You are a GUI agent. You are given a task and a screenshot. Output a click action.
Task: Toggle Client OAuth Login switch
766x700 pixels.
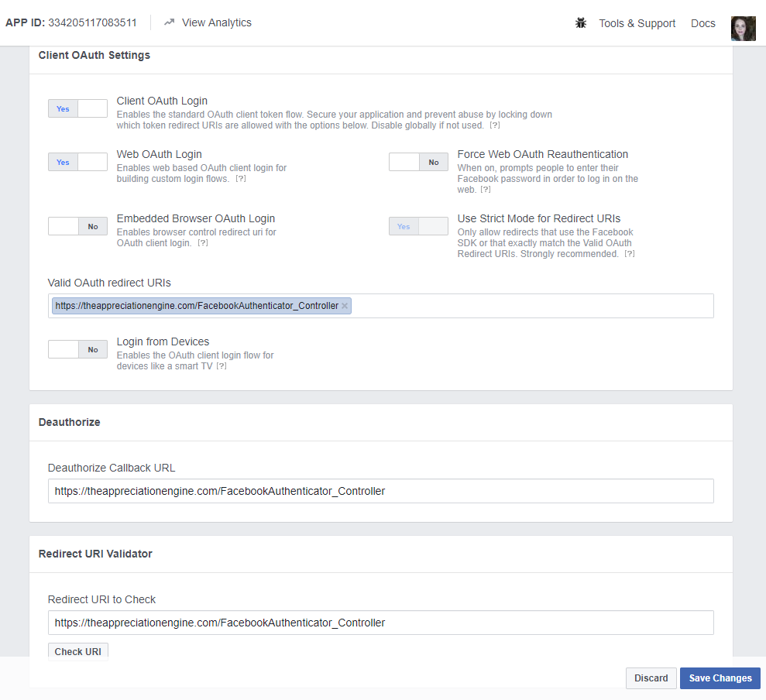[77, 108]
